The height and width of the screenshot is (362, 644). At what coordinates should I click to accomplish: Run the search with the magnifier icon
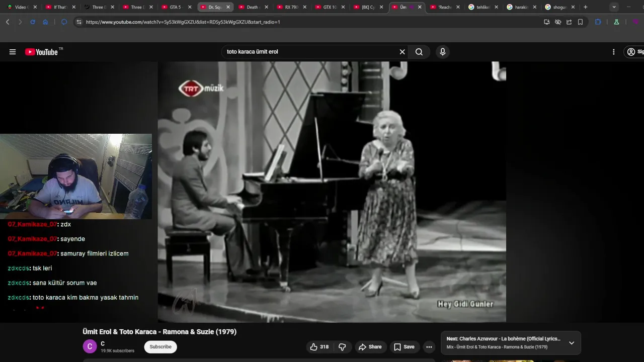click(x=419, y=52)
